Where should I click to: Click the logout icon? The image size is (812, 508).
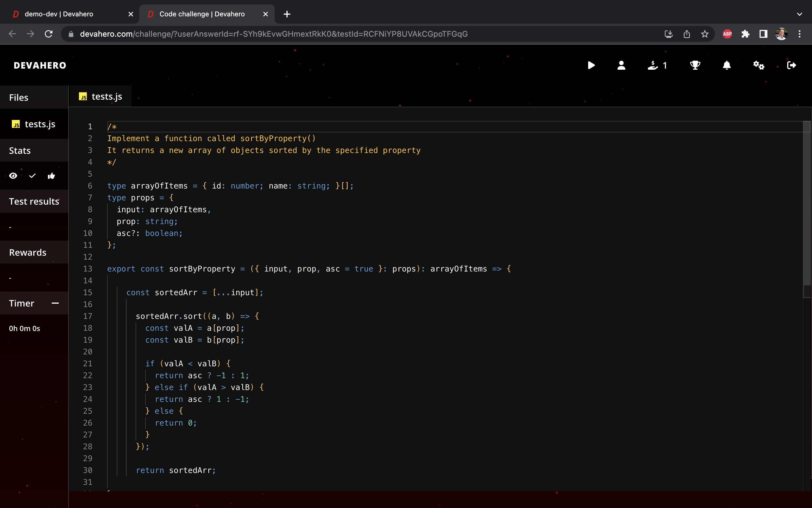[x=791, y=65]
